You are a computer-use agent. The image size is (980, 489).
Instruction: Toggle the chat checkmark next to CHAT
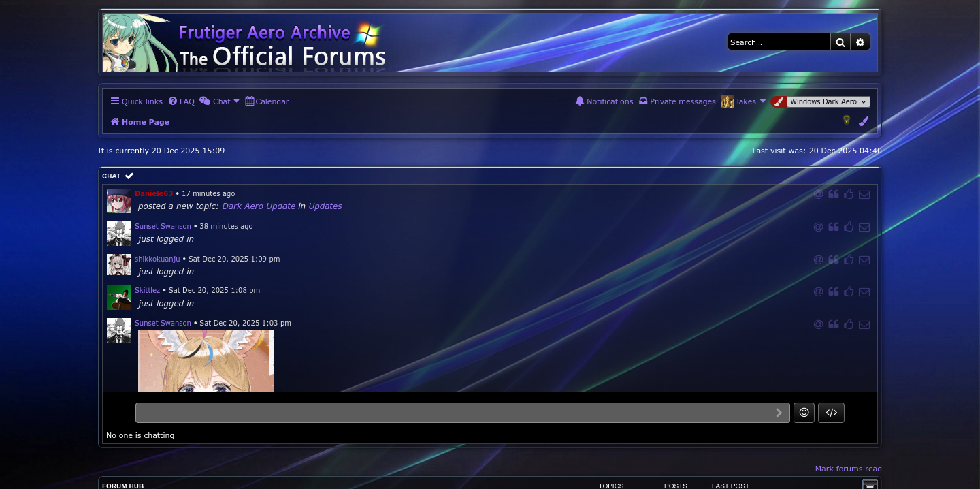point(129,176)
